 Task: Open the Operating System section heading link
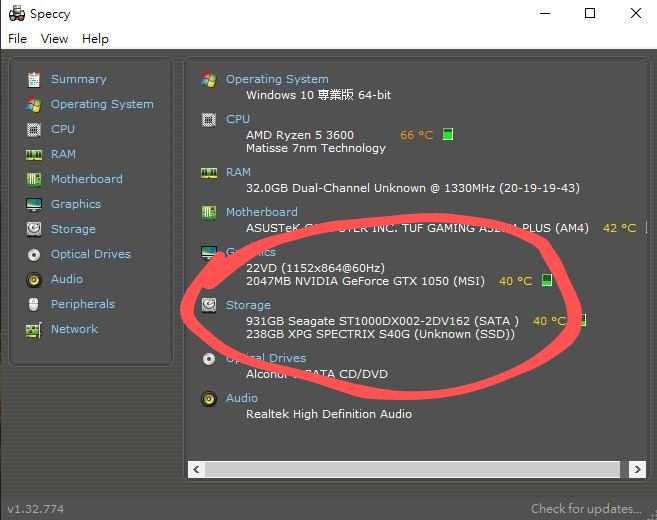click(x=277, y=79)
